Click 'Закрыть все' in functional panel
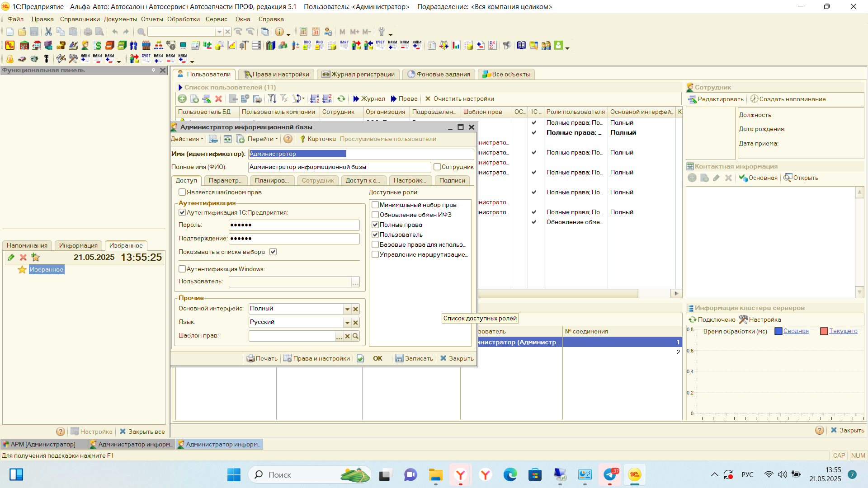This screenshot has height=488, width=868. [142, 432]
